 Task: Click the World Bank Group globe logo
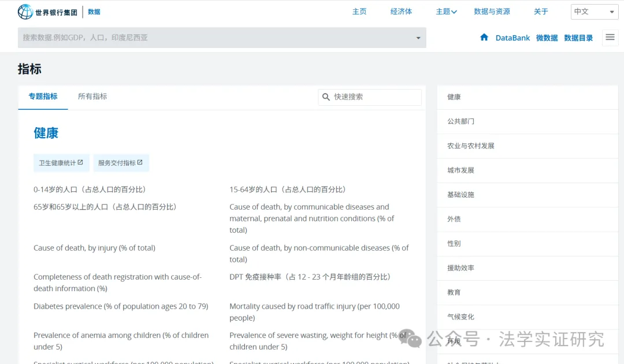[25, 12]
